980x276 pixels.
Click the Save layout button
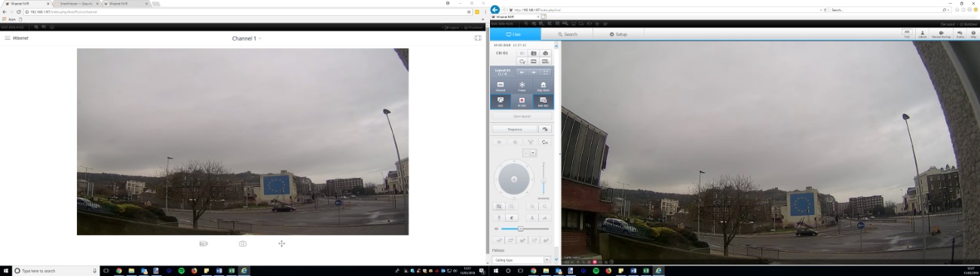tap(522, 116)
